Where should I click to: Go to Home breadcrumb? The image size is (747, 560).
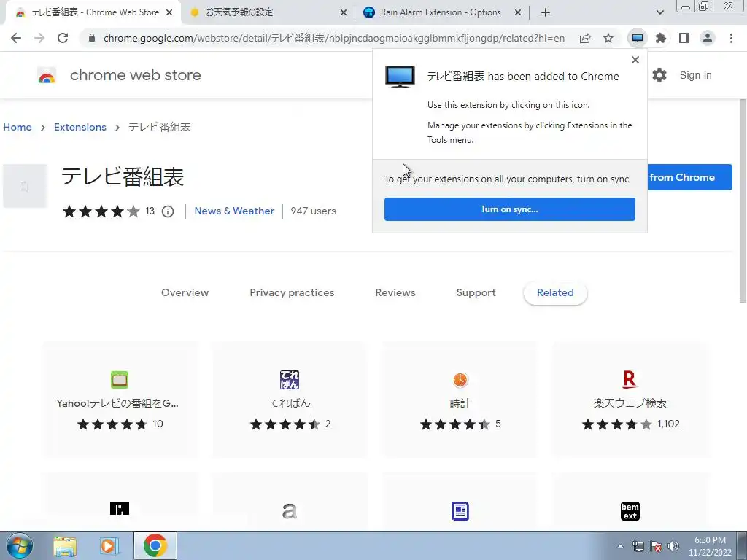tap(18, 127)
